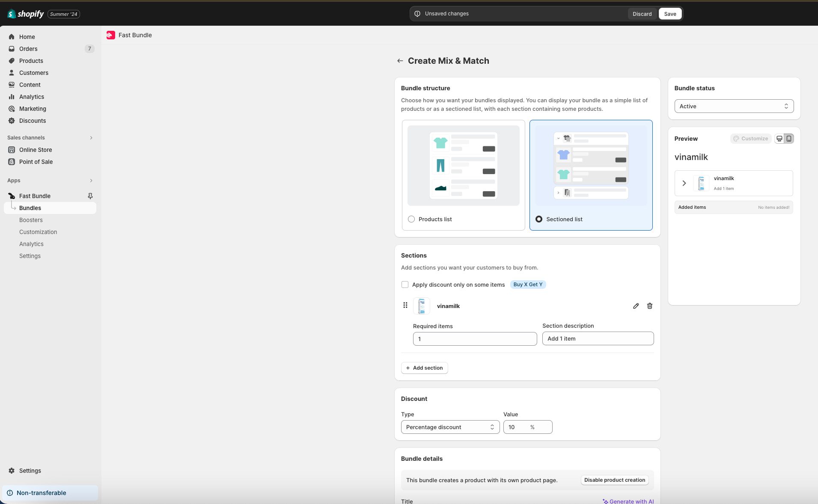The width and height of the screenshot is (818, 504).
Task: Expand the vinamilk section in preview
Action: (x=684, y=183)
